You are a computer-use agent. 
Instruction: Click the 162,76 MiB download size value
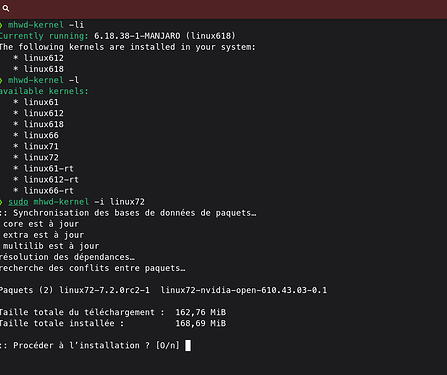click(201, 312)
